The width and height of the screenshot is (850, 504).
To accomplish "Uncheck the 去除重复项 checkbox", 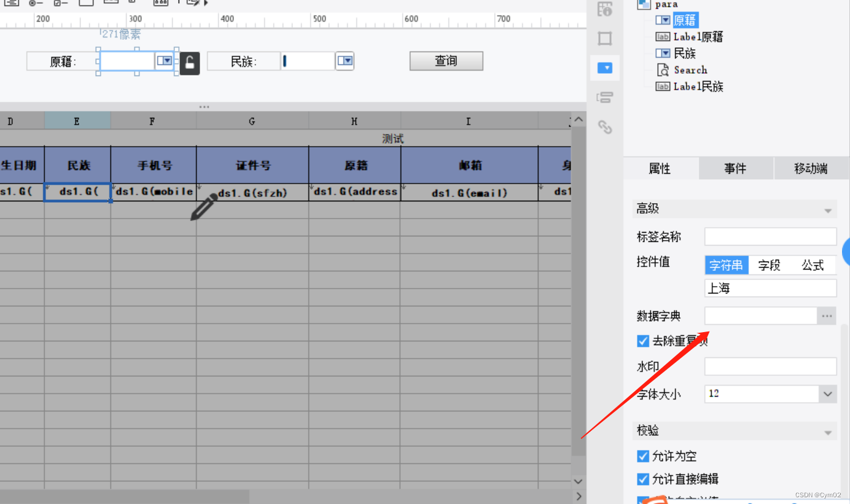I will [642, 341].
